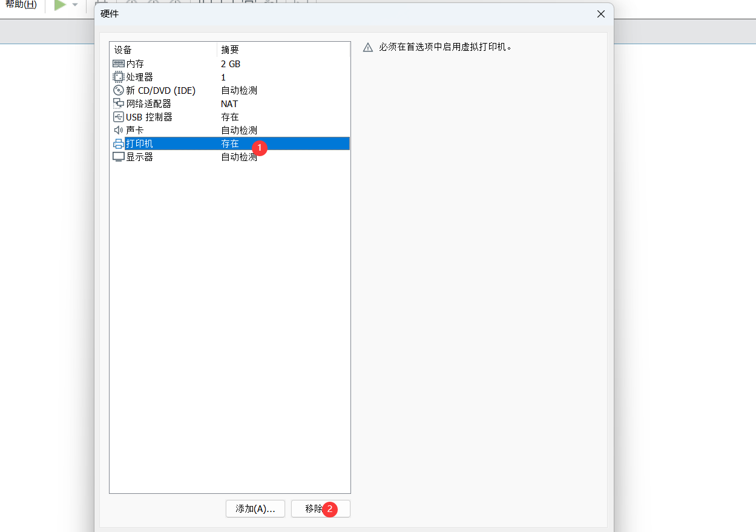Image resolution: width=756 pixels, height=532 pixels.
Task: Click the 处理器 CPU chip icon
Action: [x=119, y=77]
